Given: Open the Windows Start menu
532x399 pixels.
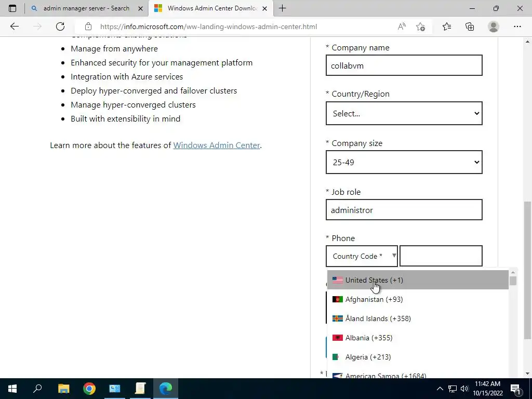Looking at the screenshot, I should (x=12, y=389).
